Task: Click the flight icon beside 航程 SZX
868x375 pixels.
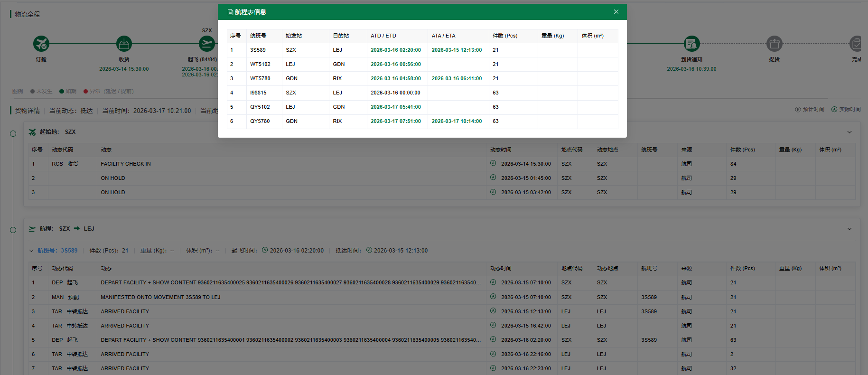Action: click(32, 229)
